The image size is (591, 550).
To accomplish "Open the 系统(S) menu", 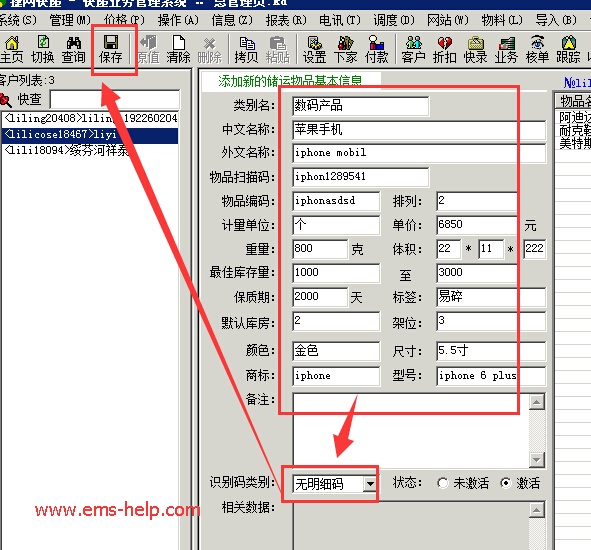I will pyautogui.click(x=17, y=20).
